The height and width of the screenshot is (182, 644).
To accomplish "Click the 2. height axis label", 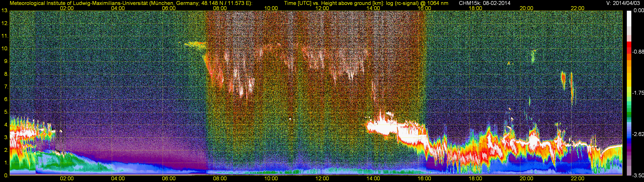I will (x=6, y=150).
